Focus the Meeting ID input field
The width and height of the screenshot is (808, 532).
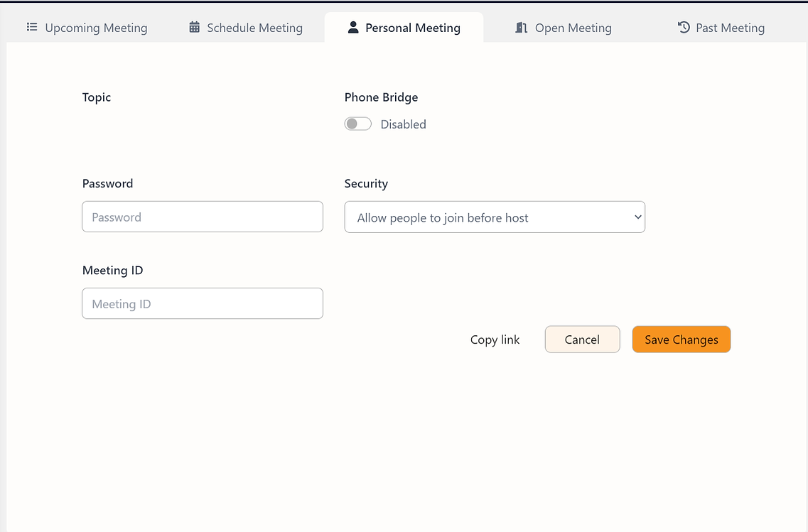pyautogui.click(x=203, y=303)
